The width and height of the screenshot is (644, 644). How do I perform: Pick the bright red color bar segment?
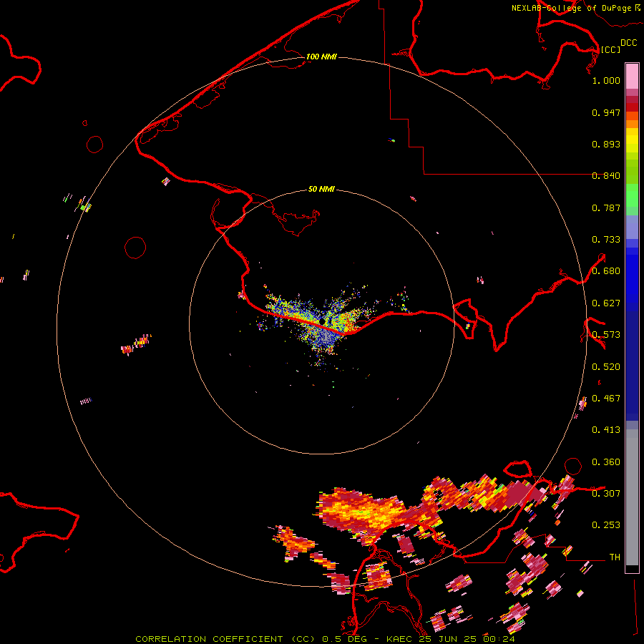pyautogui.click(x=632, y=107)
